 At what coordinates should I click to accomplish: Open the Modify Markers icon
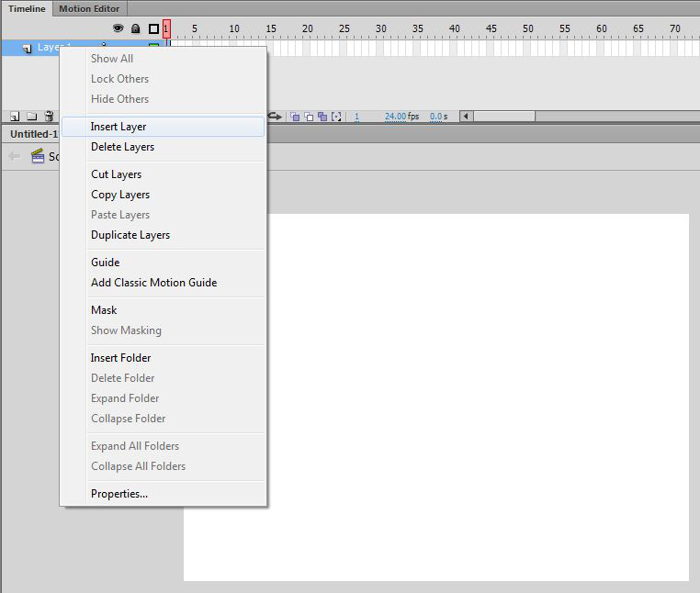336,117
